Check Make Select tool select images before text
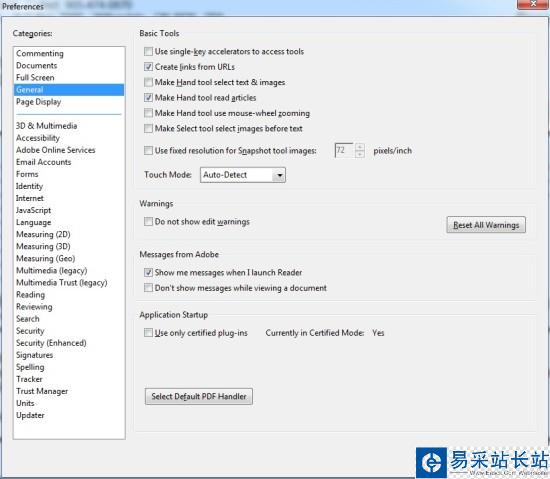The image size is (550, 479). pos(148,128)
